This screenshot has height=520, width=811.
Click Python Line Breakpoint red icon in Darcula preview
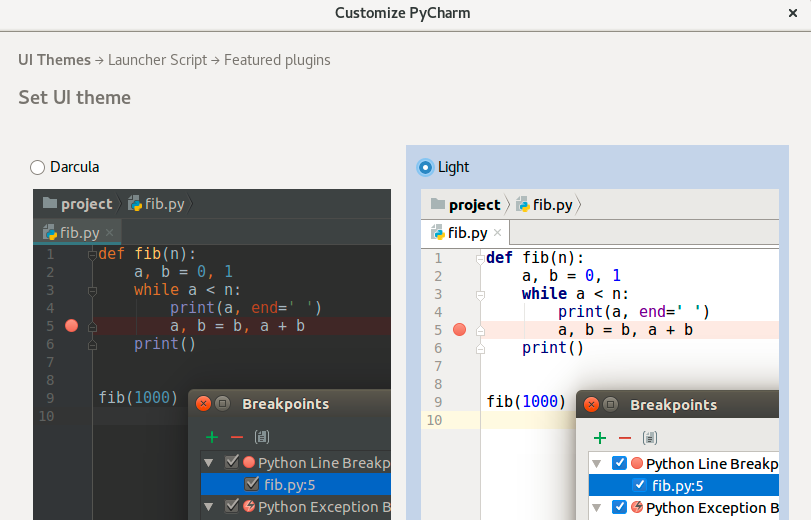pos(249,462)
